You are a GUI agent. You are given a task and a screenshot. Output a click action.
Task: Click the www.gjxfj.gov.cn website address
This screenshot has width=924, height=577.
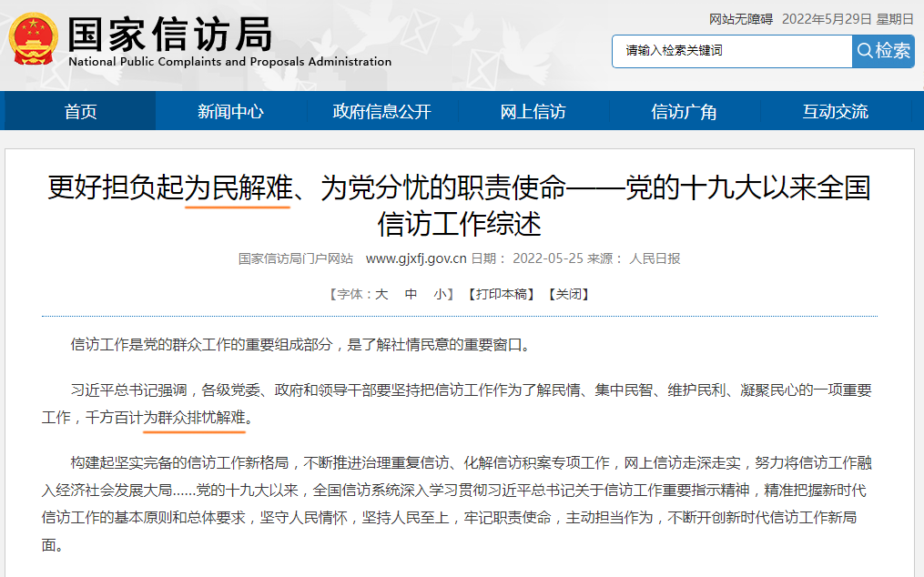coord(416,258)
